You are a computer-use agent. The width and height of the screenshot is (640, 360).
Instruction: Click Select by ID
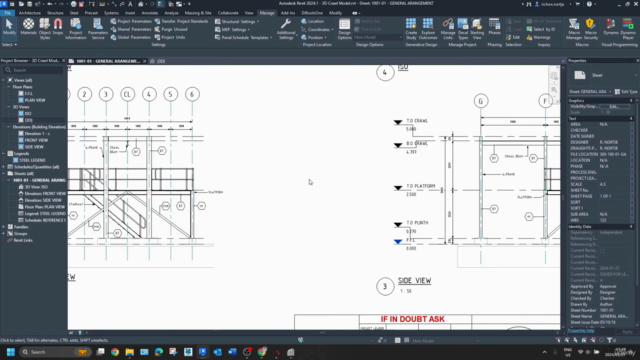click(541, 29)
